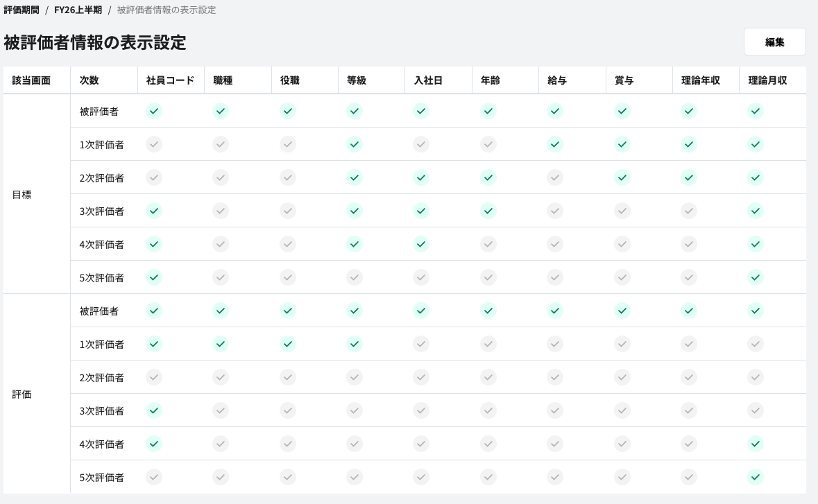
Task: Go to FY26上半期 breadcrumb
Action: [78, 10]
